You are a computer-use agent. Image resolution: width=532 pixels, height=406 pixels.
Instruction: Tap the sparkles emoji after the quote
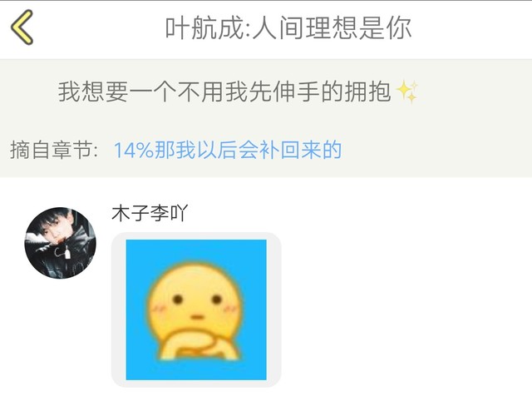click(406, 92)
